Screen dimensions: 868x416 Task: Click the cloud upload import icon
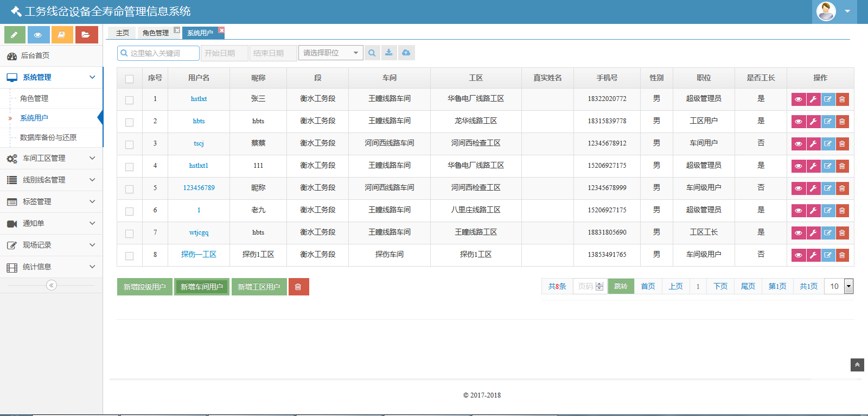click(406, 53)
